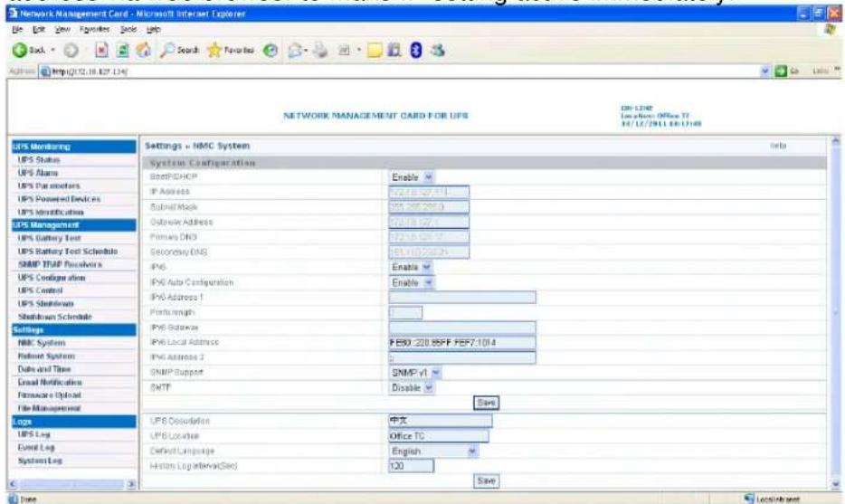Image resolution: width=845 pixels, height=504 pixels.
Task: Open the Search toolbar button
Action: coord(180,50)
